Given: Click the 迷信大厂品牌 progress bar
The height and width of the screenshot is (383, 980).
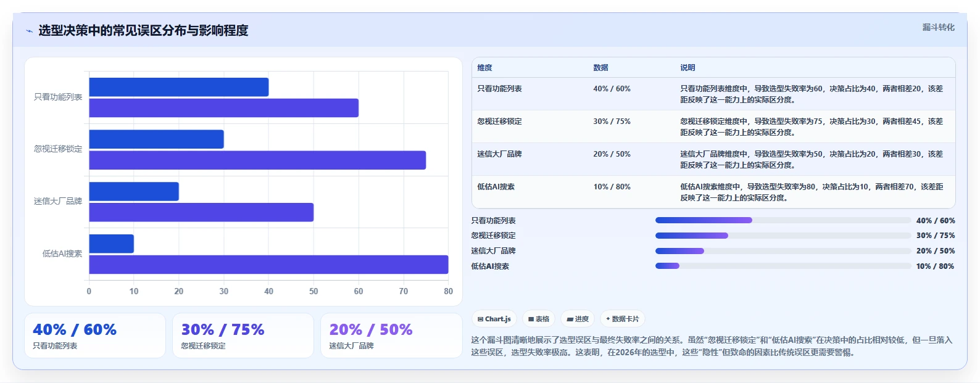Looking at the screenshot, I should tap(783, 251).
